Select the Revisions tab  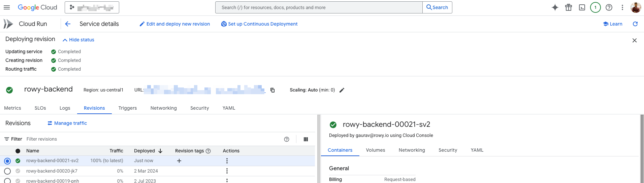(x=94, y=108)
